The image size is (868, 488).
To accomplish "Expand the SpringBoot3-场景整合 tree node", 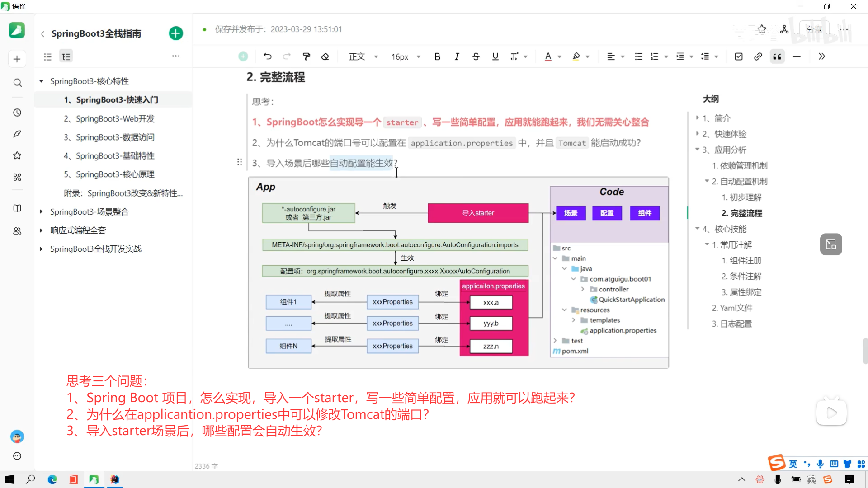I will point(41,211).
